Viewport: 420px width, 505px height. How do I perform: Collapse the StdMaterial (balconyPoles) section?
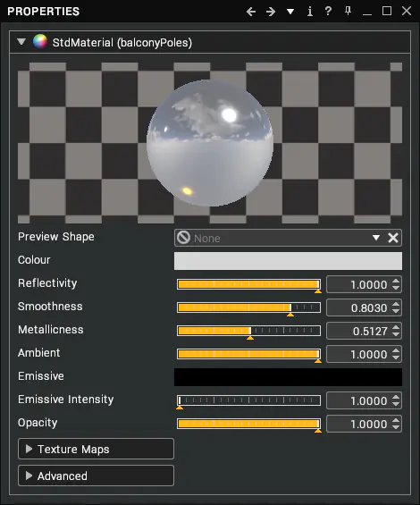(x=21, y=42)
